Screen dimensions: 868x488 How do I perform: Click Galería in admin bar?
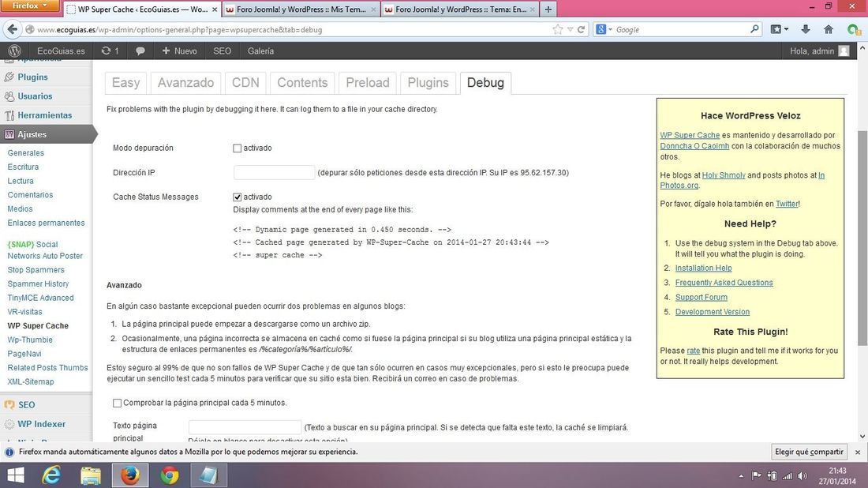tap(260, 51)
